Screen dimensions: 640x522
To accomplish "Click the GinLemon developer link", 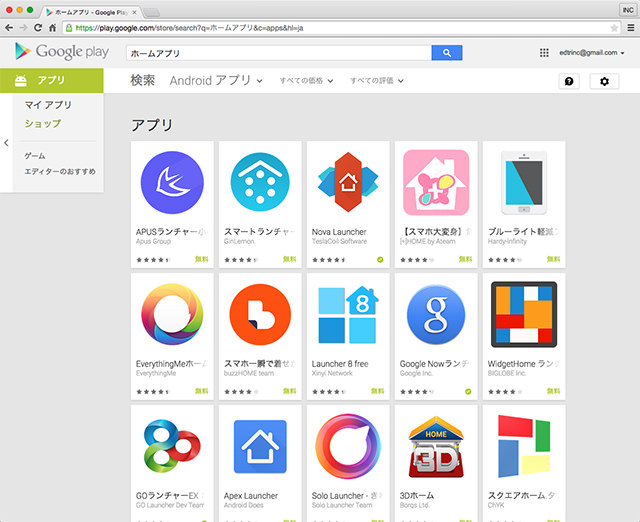I will [239, 241].
